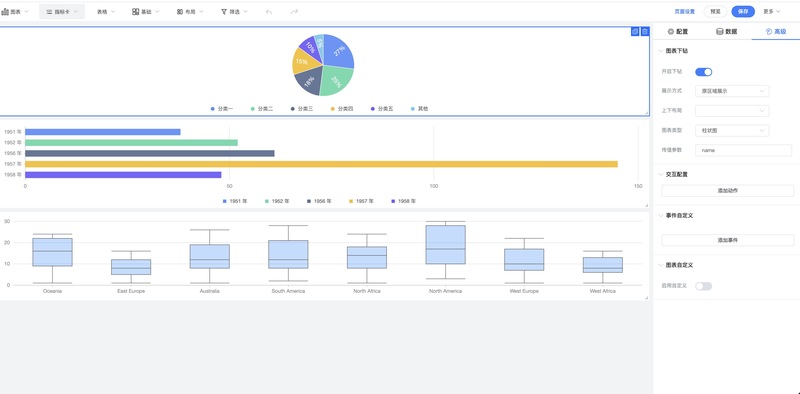800x394 pixels.
Task: Switch to the 数据 tab
Action: click(727, 32)
